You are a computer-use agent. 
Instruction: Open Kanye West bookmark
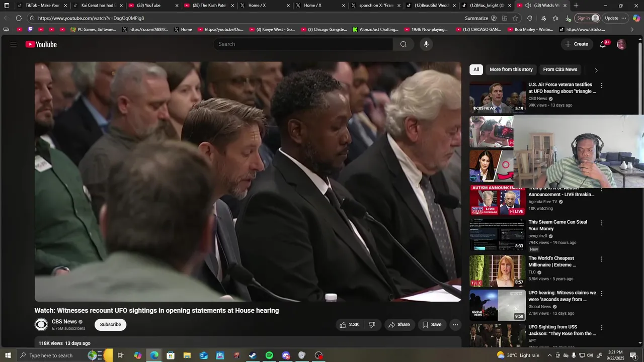pyautogui.click(x=272, y=30)
